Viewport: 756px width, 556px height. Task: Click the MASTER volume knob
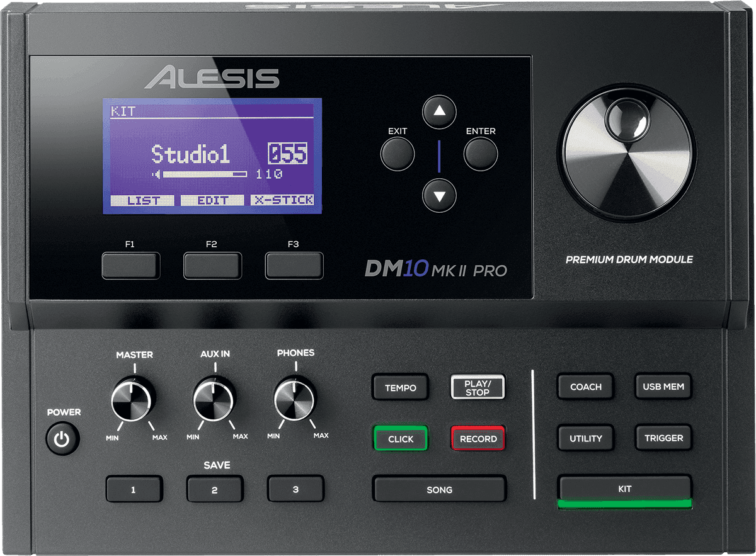click(132, 400)
